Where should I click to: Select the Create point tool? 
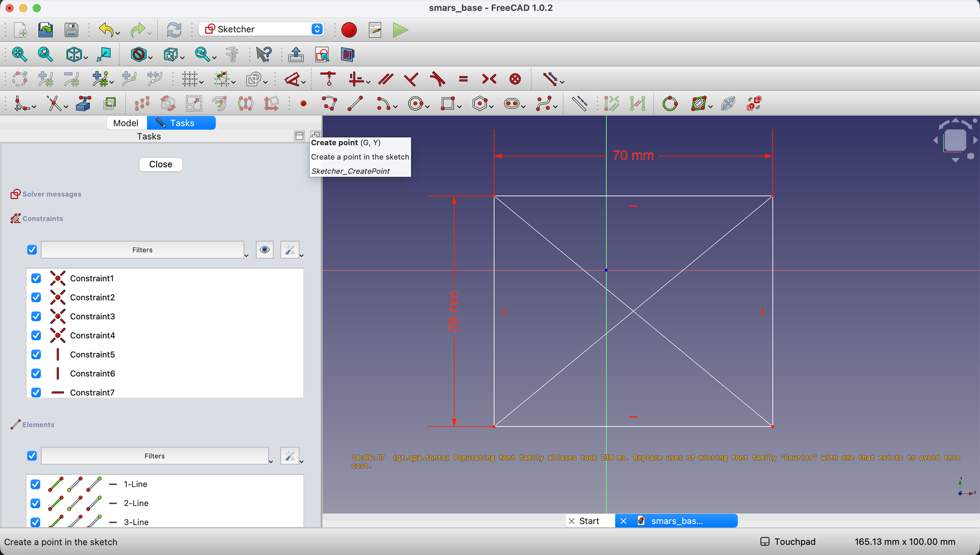(x=303, y=104)
